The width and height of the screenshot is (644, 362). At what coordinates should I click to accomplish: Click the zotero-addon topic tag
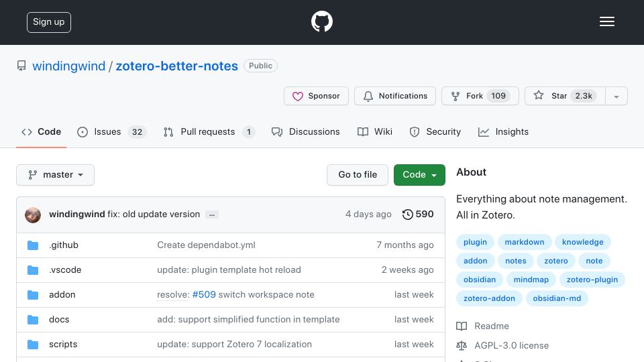click(489, 299)
